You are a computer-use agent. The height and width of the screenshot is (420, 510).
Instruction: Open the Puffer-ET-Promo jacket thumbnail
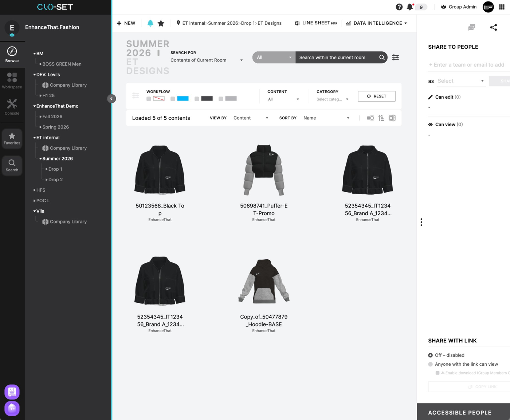pyautogui.click(x=264, y=170)
